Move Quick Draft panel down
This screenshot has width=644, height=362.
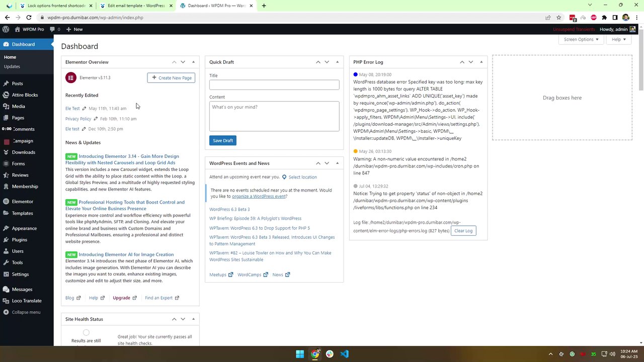pos(327,62)
